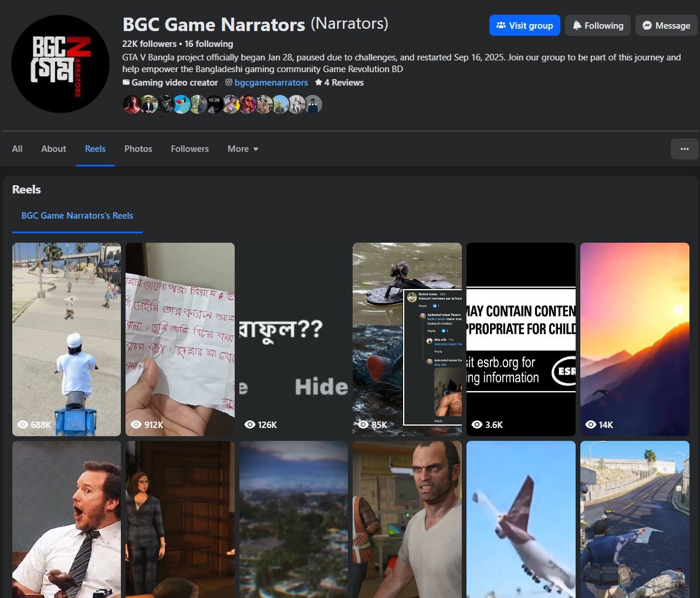Click the Following button
The width and height of the screenshot is (700, 598).
pos(598,25)
